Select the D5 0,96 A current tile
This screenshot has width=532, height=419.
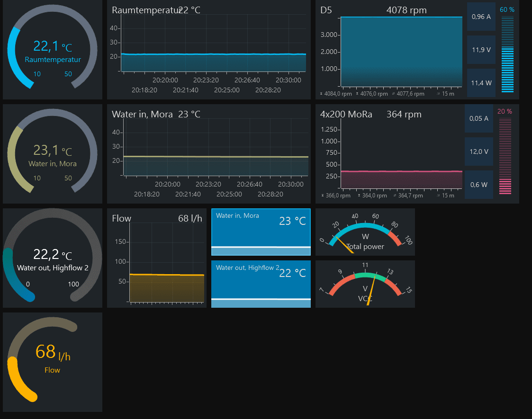point(481,17)
